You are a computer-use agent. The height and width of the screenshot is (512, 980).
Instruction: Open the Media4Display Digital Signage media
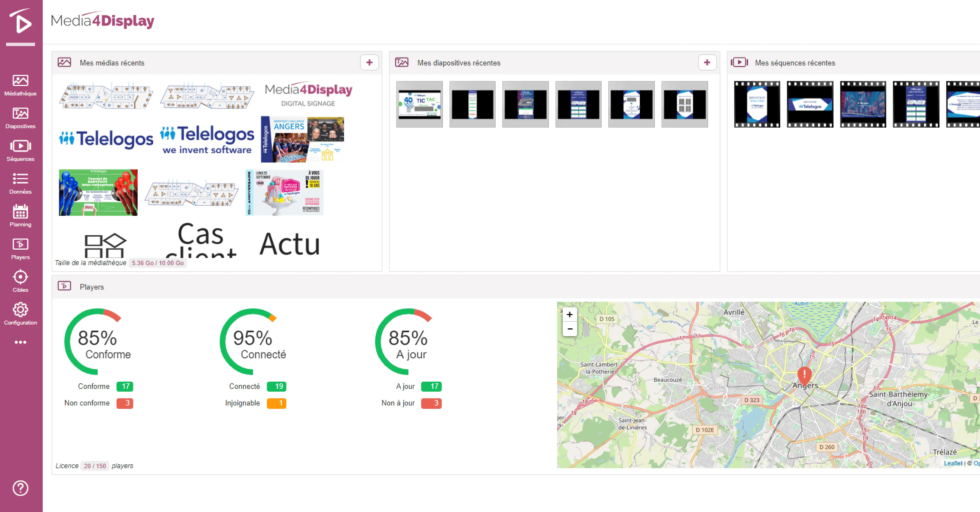(x=308, y=95)
